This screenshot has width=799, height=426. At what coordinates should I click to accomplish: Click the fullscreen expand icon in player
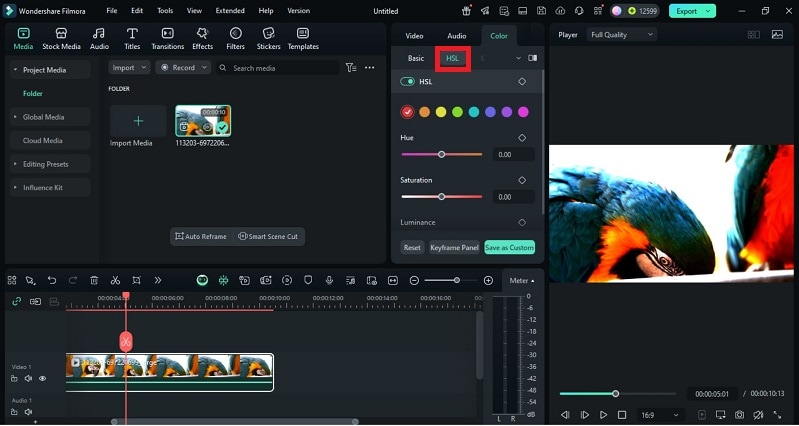777,415
